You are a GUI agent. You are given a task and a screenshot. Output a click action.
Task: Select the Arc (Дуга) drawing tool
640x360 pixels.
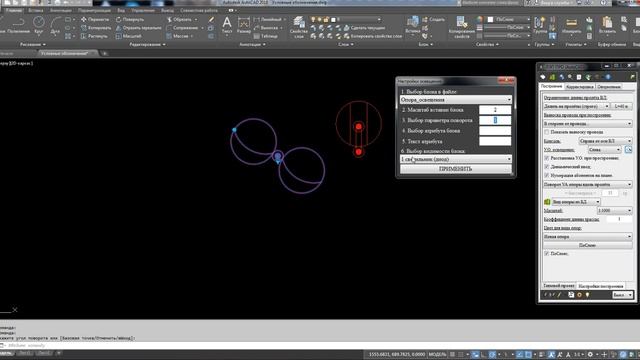[x=55, y=24]
